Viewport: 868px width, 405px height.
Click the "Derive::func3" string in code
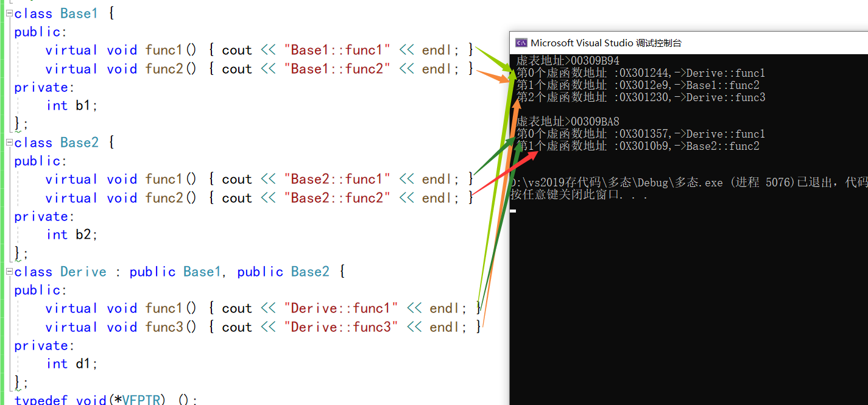coord(340,327)
